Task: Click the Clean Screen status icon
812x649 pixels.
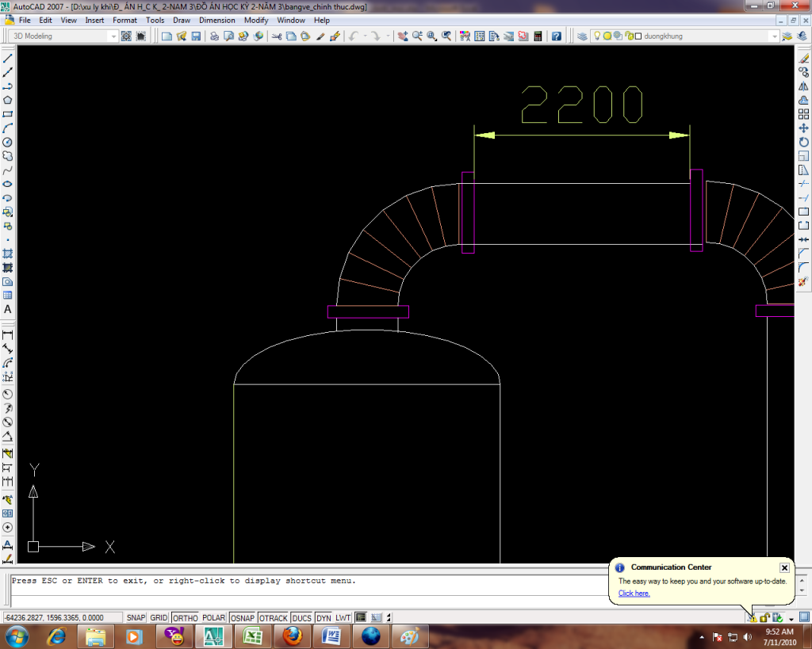Action: (804, 617)
